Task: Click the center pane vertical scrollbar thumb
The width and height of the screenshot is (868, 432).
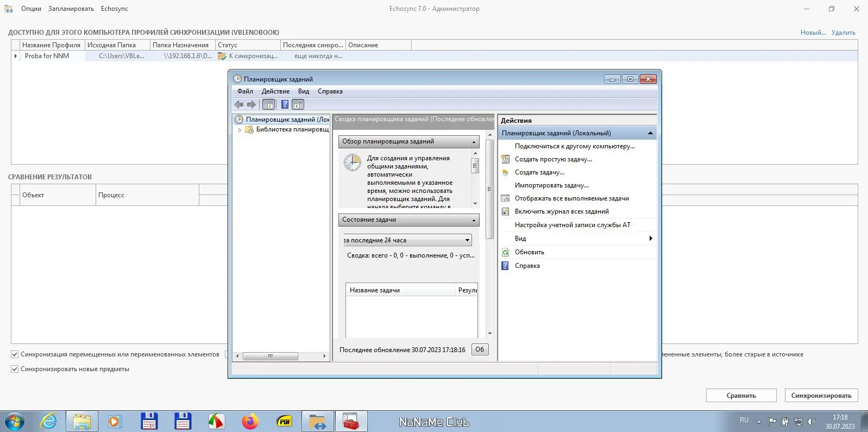Action: pos(489,190)
